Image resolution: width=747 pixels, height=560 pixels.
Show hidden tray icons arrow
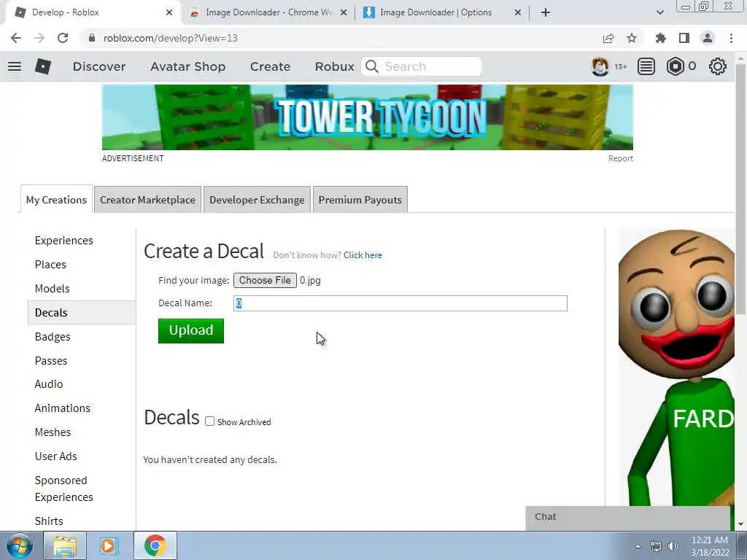[x=638, y=546]
